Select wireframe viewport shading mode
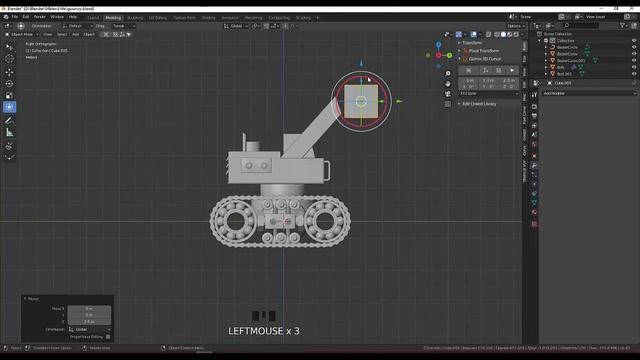Viewport: 640px width, 360px height. pos(497,35)
